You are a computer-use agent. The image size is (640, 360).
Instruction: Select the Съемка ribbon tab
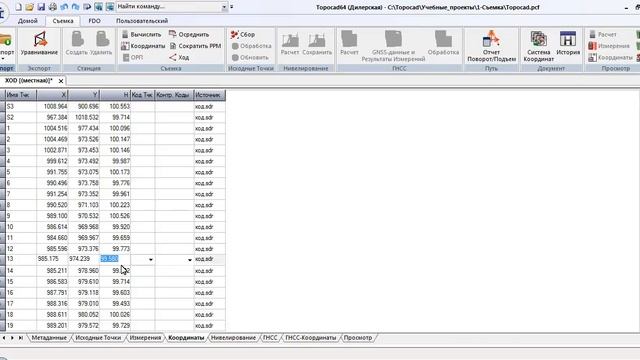pyautogui.click(x=63, y=21)
